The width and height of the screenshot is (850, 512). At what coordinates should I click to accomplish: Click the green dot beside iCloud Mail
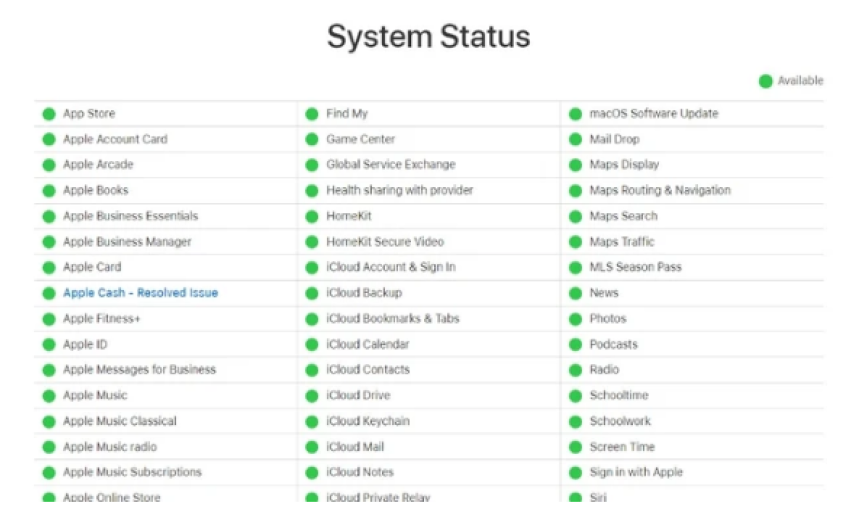pyautogui.click(x=312, y=447)
